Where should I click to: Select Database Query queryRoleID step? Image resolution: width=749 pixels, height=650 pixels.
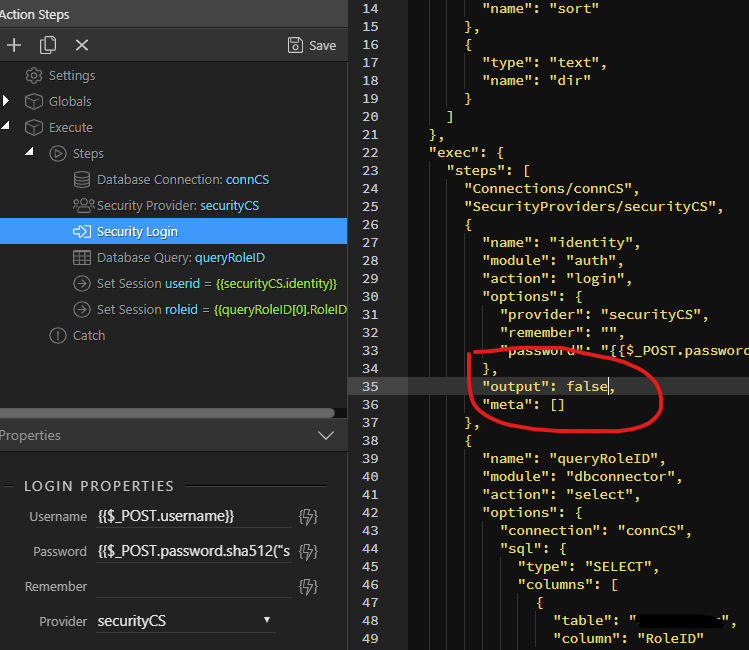[181, 257]
